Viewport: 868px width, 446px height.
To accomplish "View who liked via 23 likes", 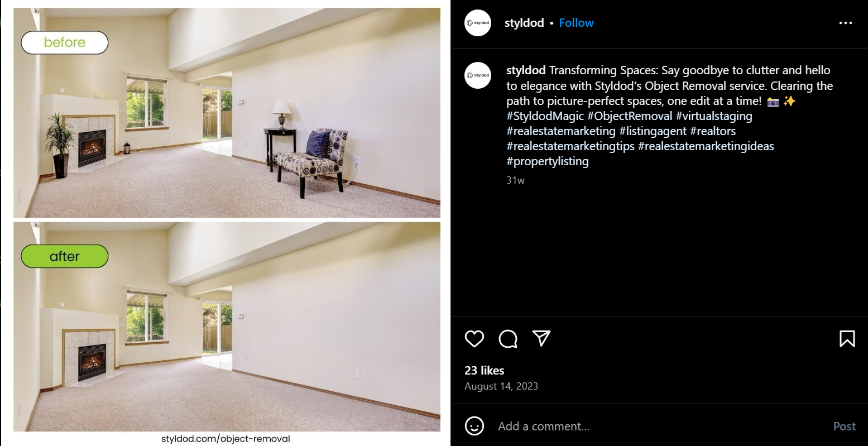I will click(485, 371).
